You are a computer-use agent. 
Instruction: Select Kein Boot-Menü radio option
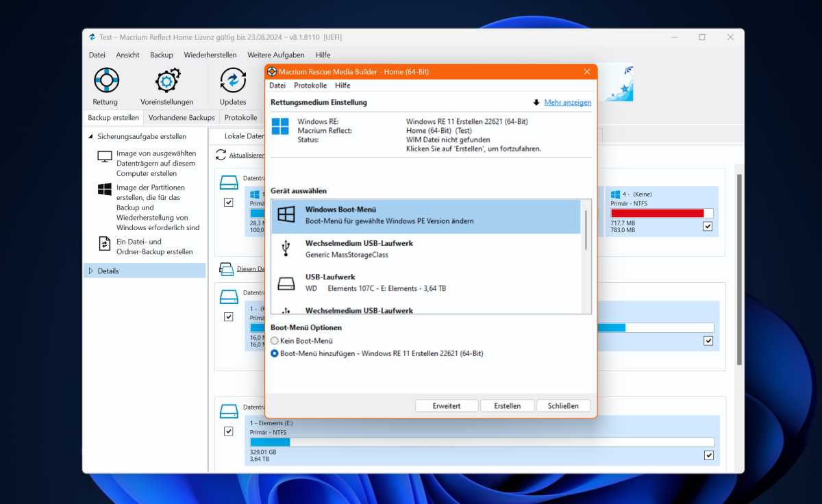pos(275,340)
